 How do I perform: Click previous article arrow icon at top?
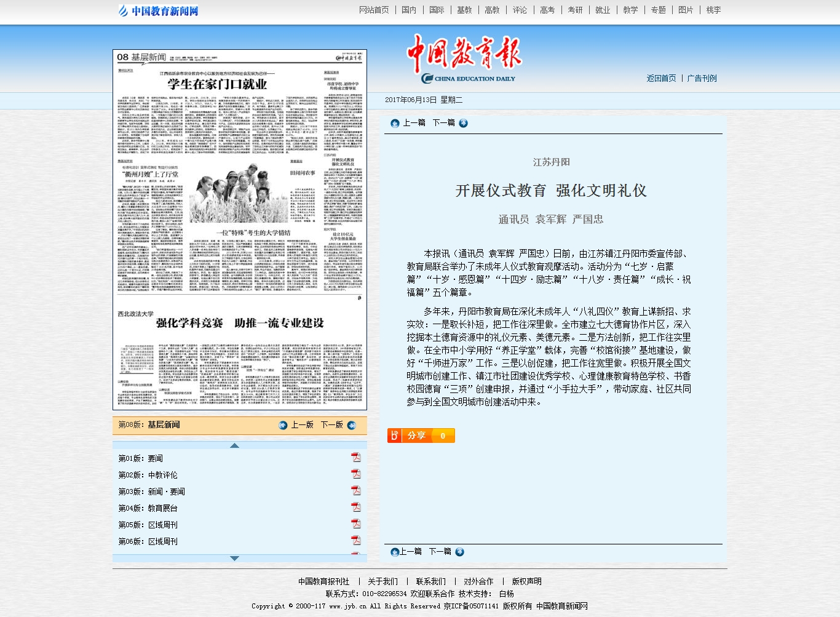point(395,123)
